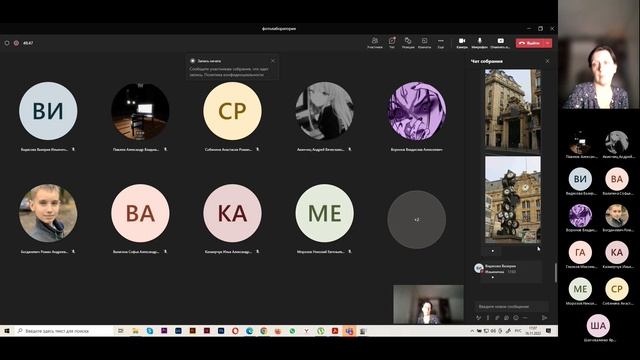
Task: Click the chat panel scrollbar
Action: click(x=556, y=273)
